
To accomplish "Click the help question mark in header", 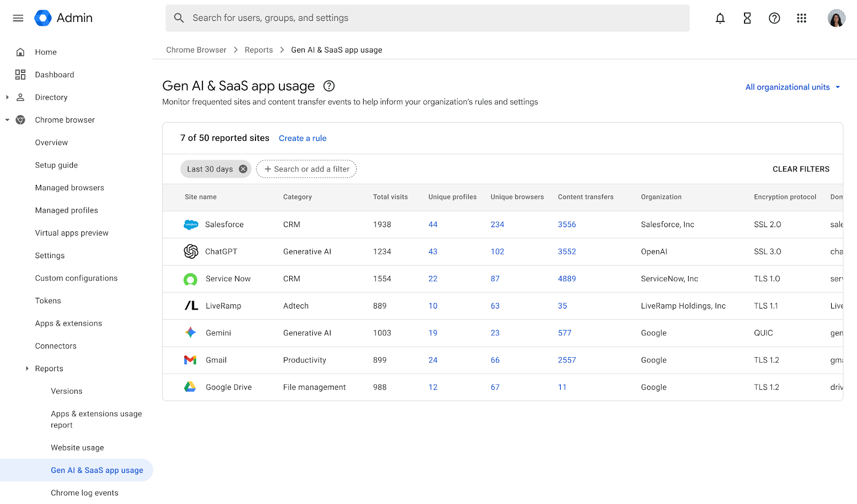I will pos(774,18).
